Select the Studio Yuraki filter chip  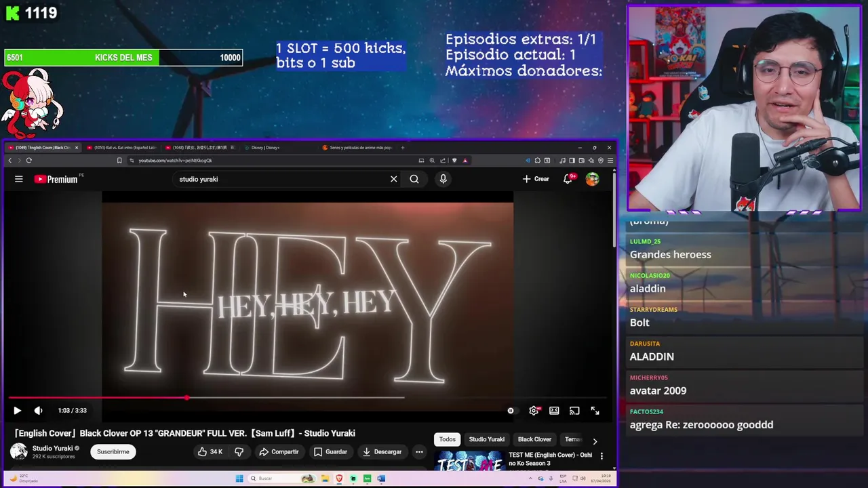[487, 439]
